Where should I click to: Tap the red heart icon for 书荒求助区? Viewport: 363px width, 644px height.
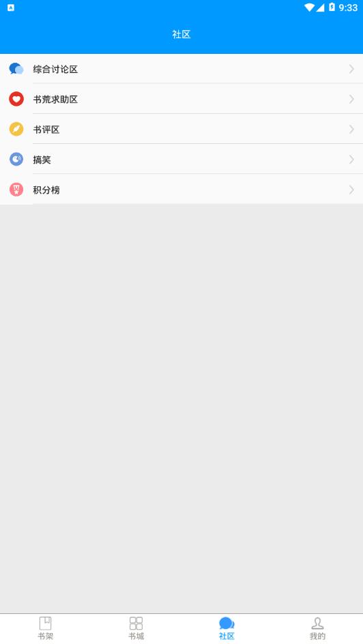[16, 99]
